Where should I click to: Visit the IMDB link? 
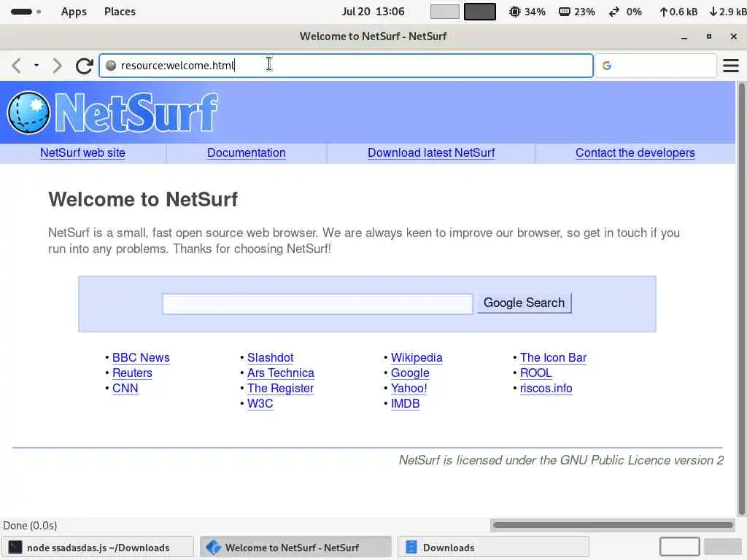[406, 403]
